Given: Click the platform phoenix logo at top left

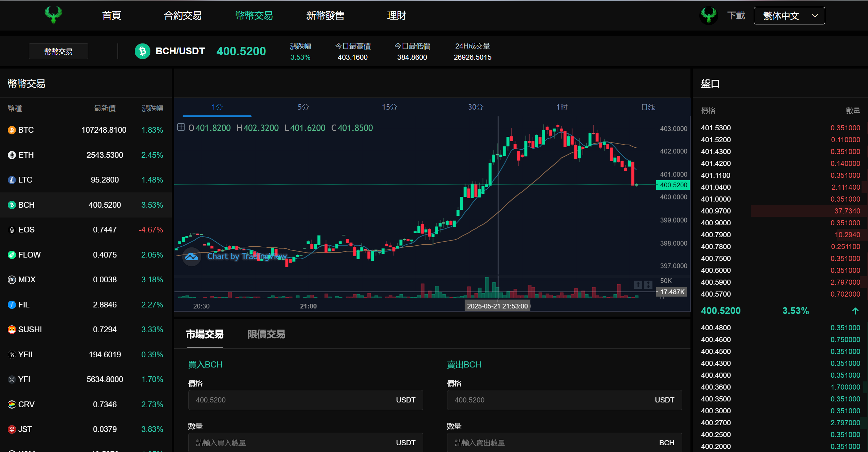Looking at the screenshot, I should 53,15.
